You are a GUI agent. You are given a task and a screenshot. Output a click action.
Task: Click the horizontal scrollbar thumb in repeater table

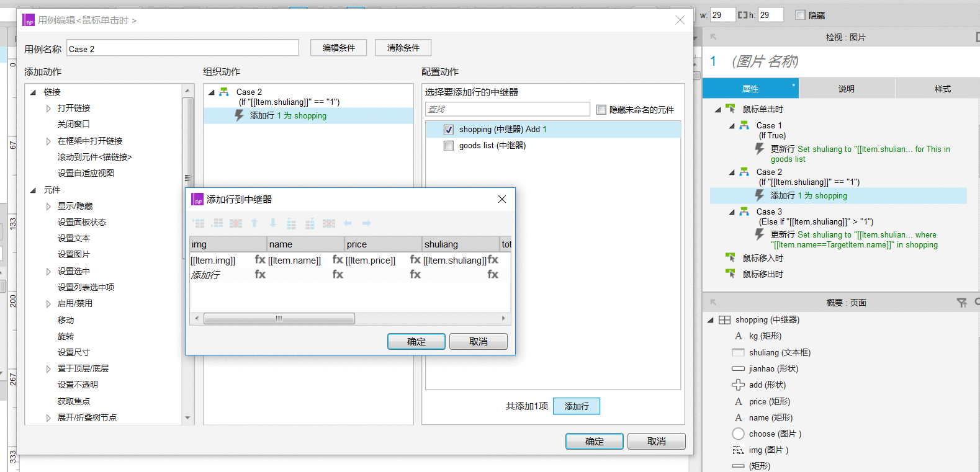pyautogui.click(x=279, y=319)
